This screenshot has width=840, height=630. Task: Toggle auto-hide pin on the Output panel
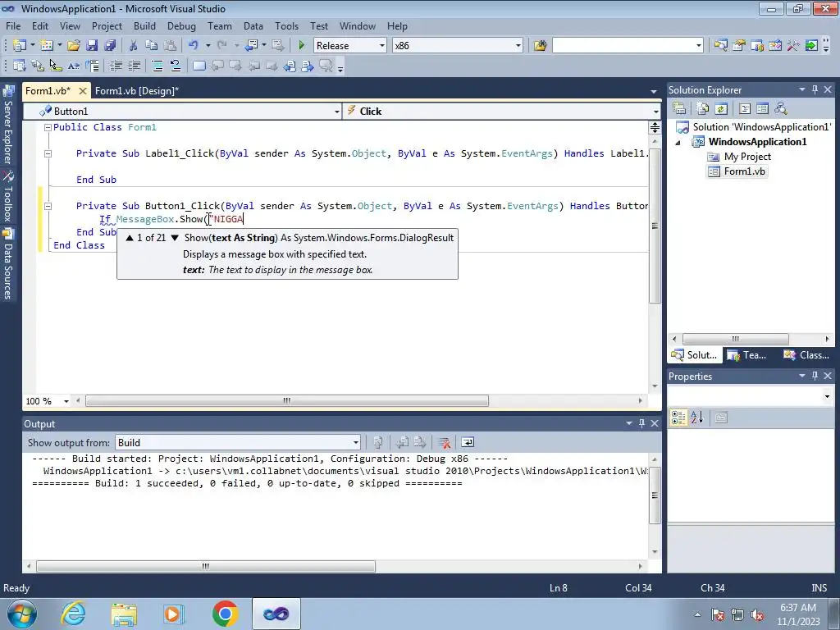click(641, 424)
